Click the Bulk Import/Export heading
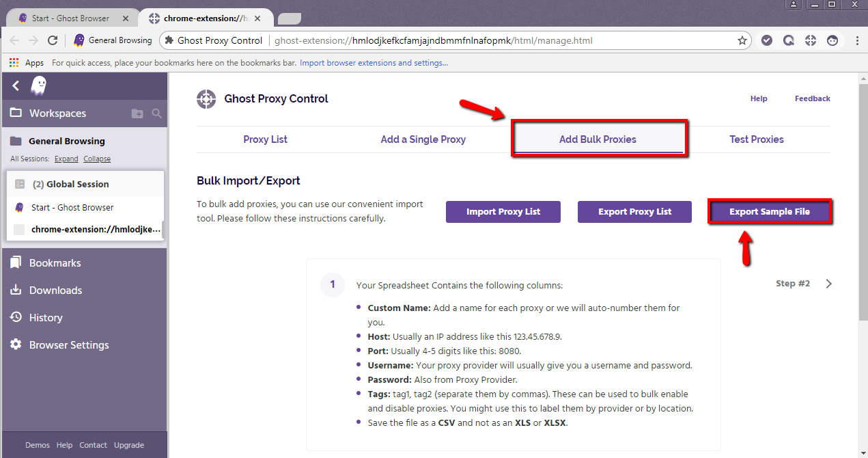This screenshot has width=868, height=458. pyautogui.click(x=249, y=181)
